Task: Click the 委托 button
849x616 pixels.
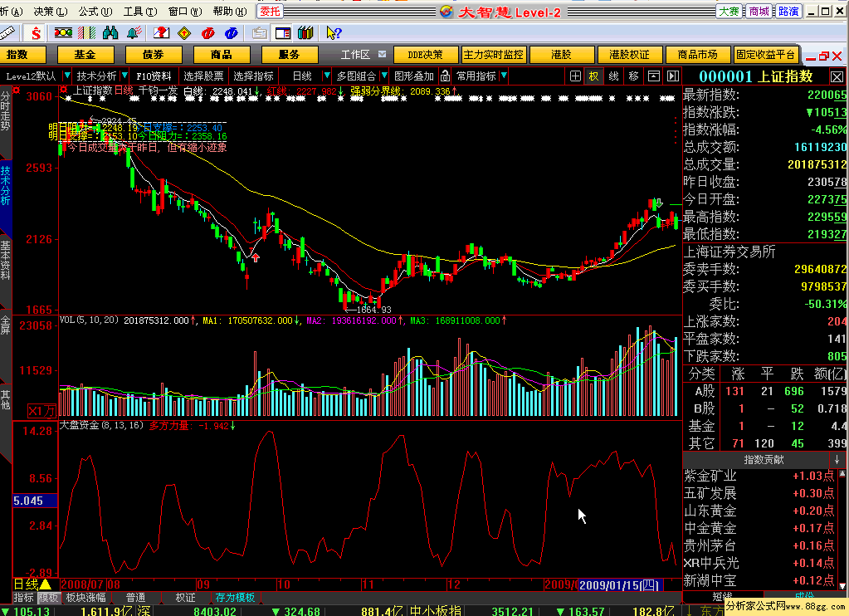Action: pyautogui.click(x=270, y=12)
